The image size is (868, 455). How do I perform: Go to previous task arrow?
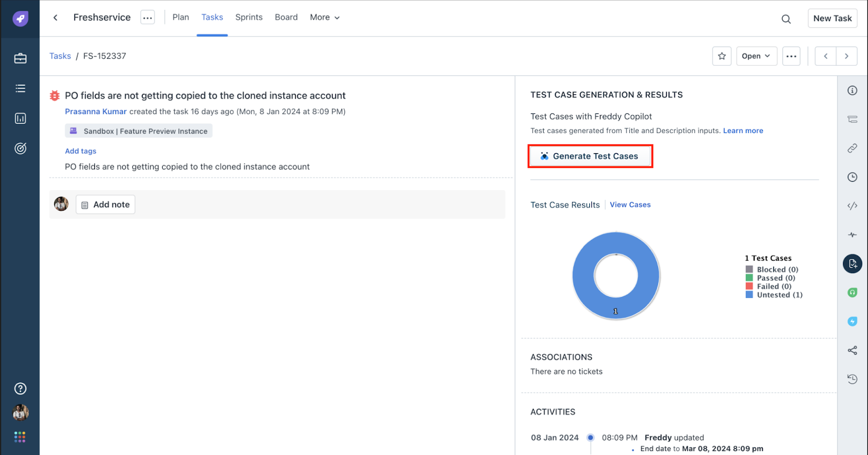click(x=826, y=56)
